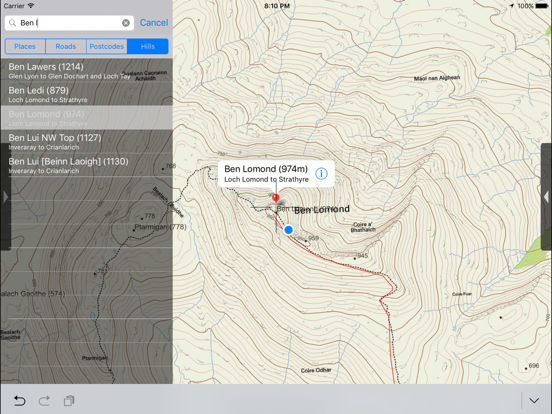Switch to Places search tab
This screenshot has width=552, height=414.
pos(25,46)
